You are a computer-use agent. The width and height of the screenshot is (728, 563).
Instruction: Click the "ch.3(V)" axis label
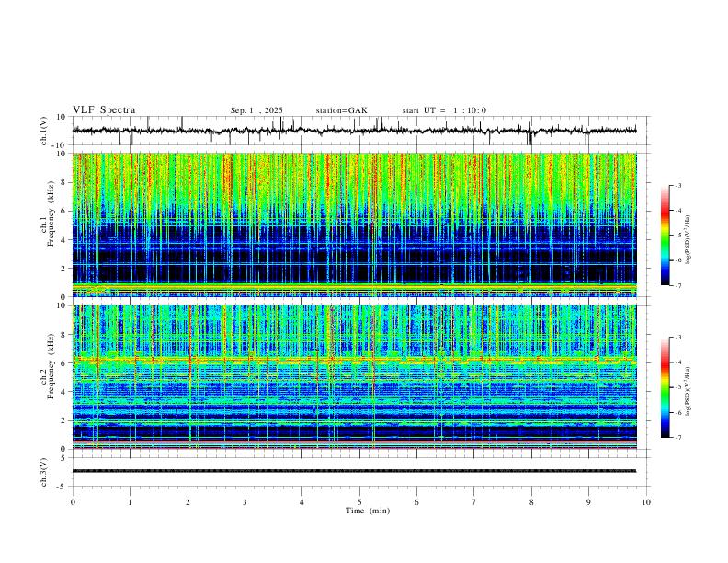click(x=44, y=472)
